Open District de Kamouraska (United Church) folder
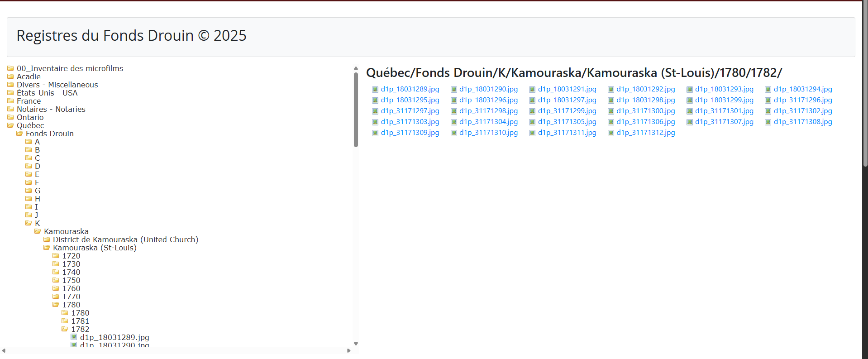This screenshot has height=359, width=868. [125, 239]
